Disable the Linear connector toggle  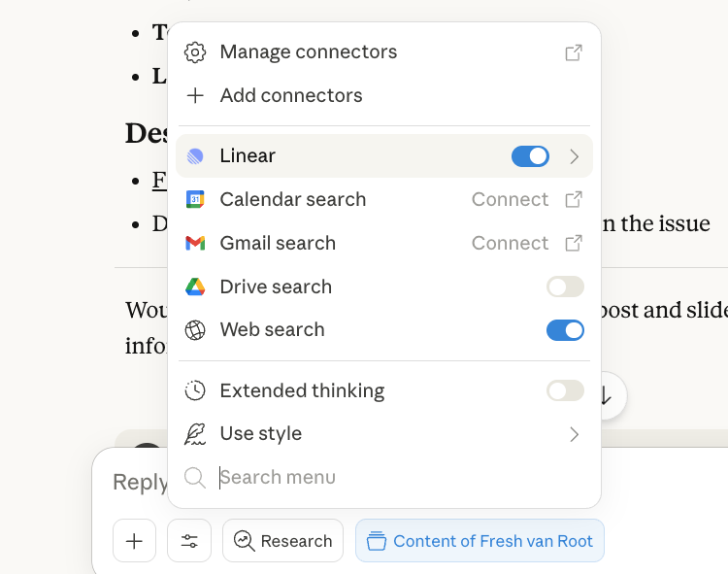pyautogui.click(x=530, y=156)
